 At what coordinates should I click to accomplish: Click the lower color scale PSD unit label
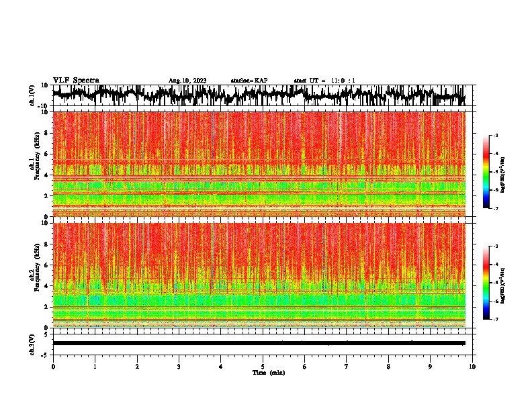502,286
